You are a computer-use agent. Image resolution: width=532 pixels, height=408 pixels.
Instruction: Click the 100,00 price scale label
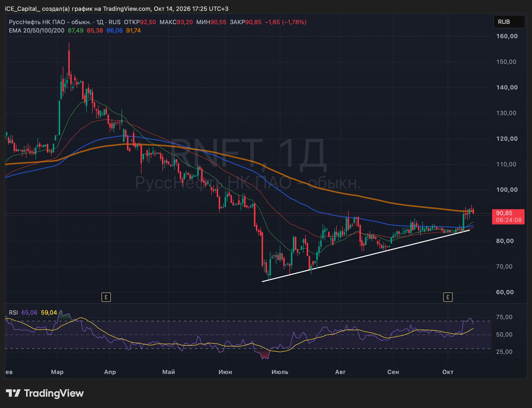[507, 190]
